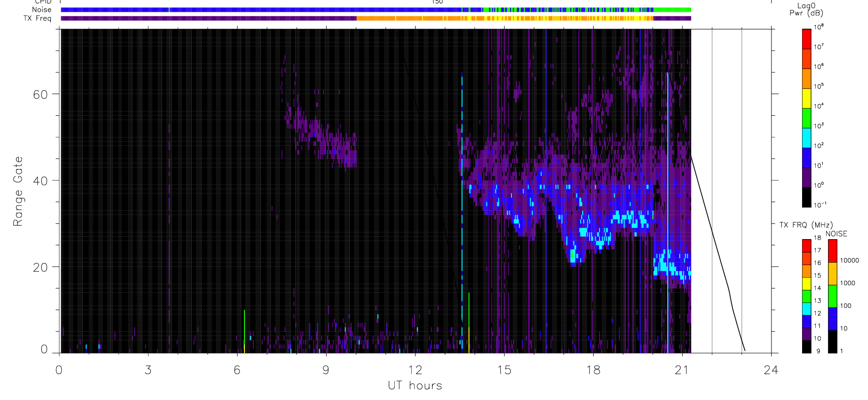
Task: Select the 12 tick label on the UT hours axis
Action: pyautogui.click(x=415, y=370)
